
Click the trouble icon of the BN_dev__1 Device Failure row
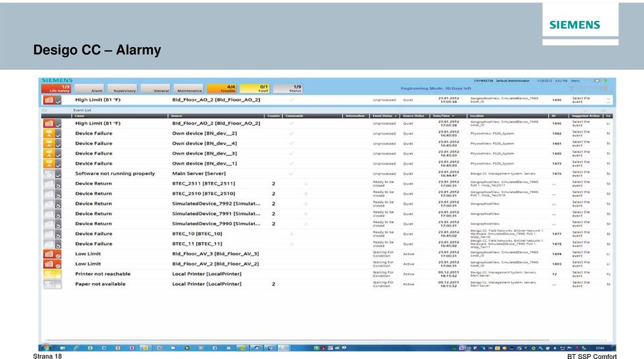coord(49,163)
